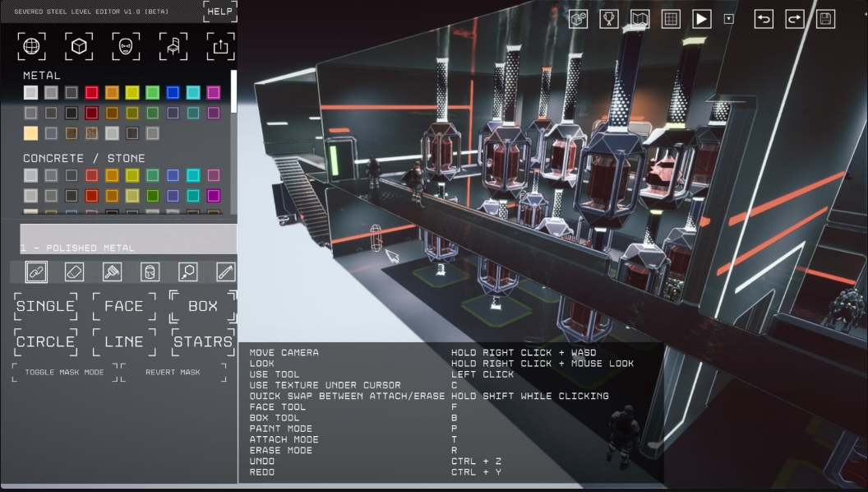Image resolution: width=868 pixels, height=492 pixels.
Task: Click the ERASE MODE help row
Action: coord(353,450)
